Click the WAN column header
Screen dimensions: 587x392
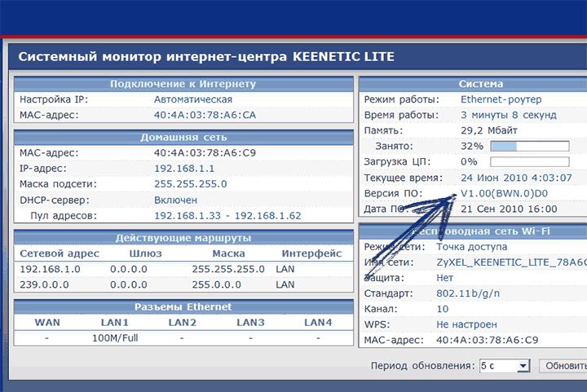(47, 323)
